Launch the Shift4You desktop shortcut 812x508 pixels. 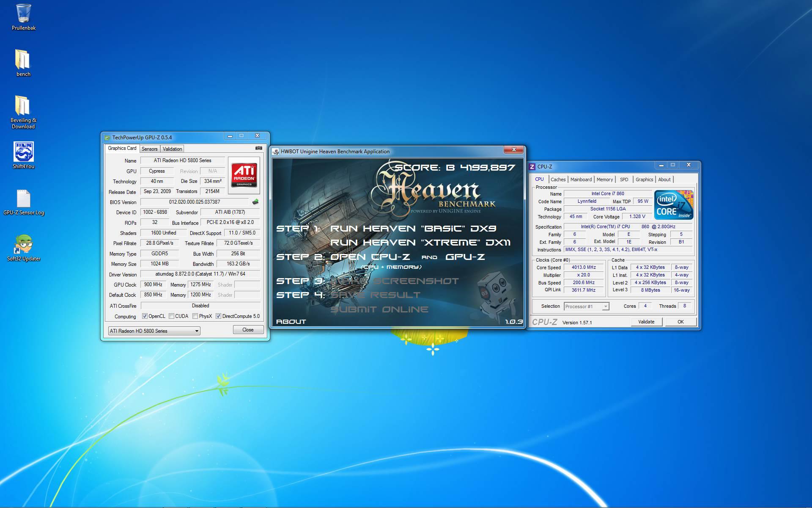[x=23, y=155]
